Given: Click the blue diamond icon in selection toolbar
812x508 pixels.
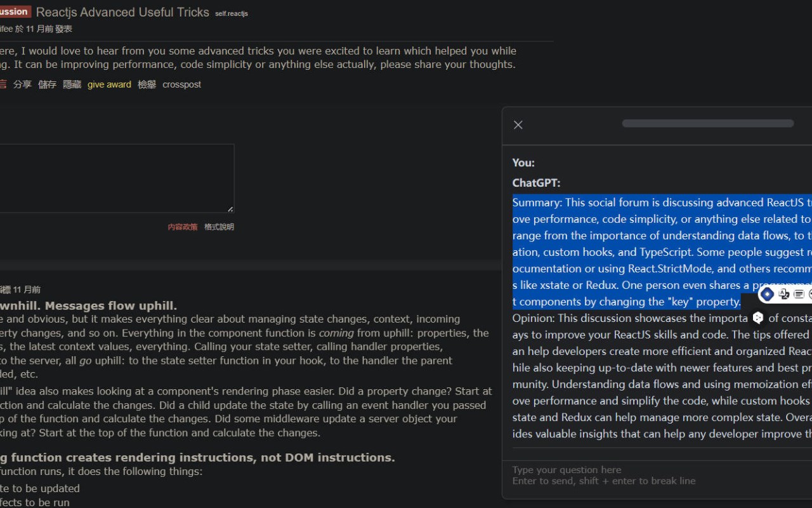Looking at the screenshot, I should point(767,294).
